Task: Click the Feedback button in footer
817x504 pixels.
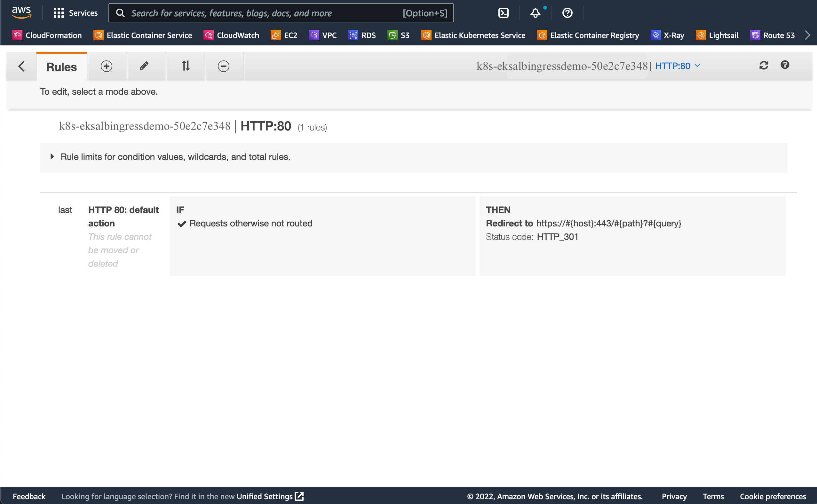Action: [x=29, y=496]
